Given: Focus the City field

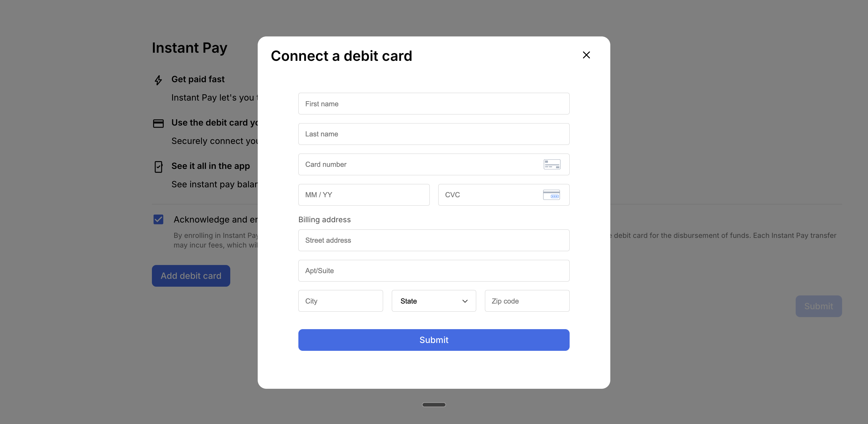Looking at the screenshot, I should pos(340,301).
